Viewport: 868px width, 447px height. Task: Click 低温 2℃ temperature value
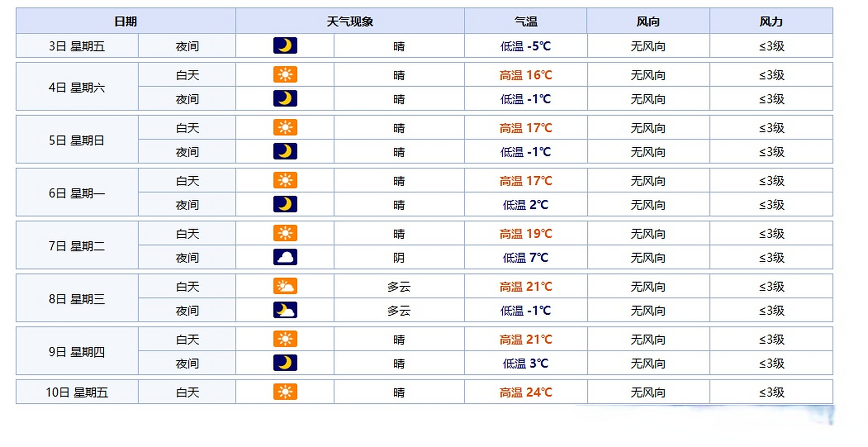point(526,205)
